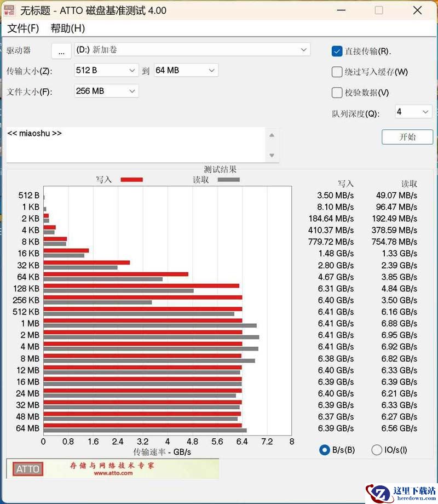Minimize the ATTO window

(x=341, y=10)
